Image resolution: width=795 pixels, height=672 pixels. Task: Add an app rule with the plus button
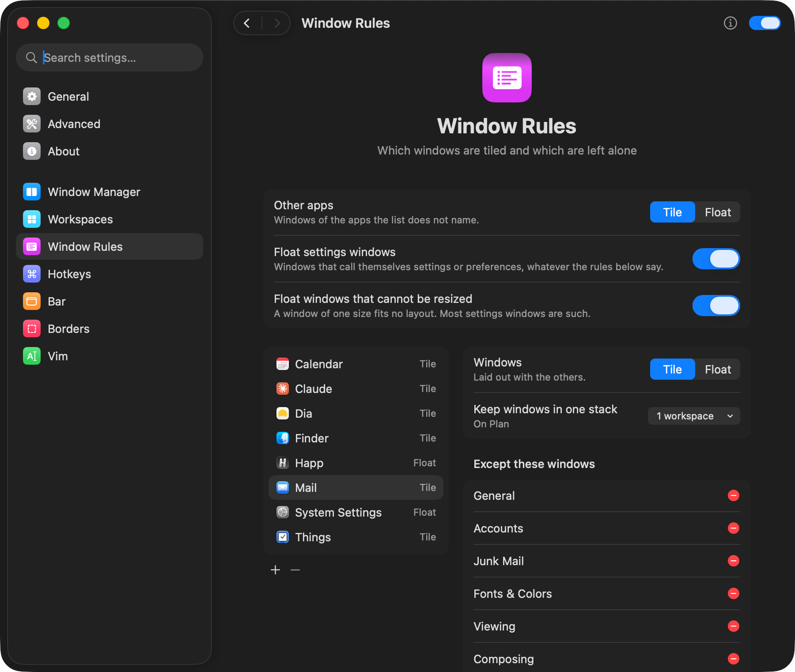tap(275, 570)
